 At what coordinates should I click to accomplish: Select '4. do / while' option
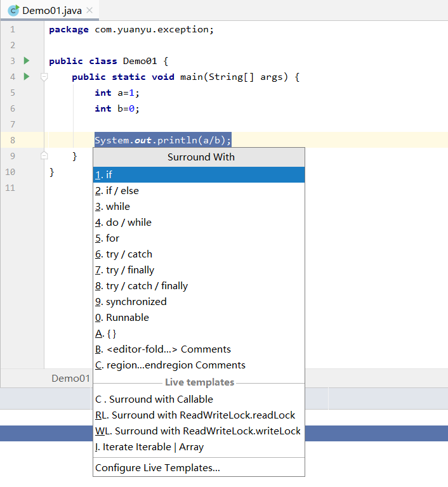199,223
